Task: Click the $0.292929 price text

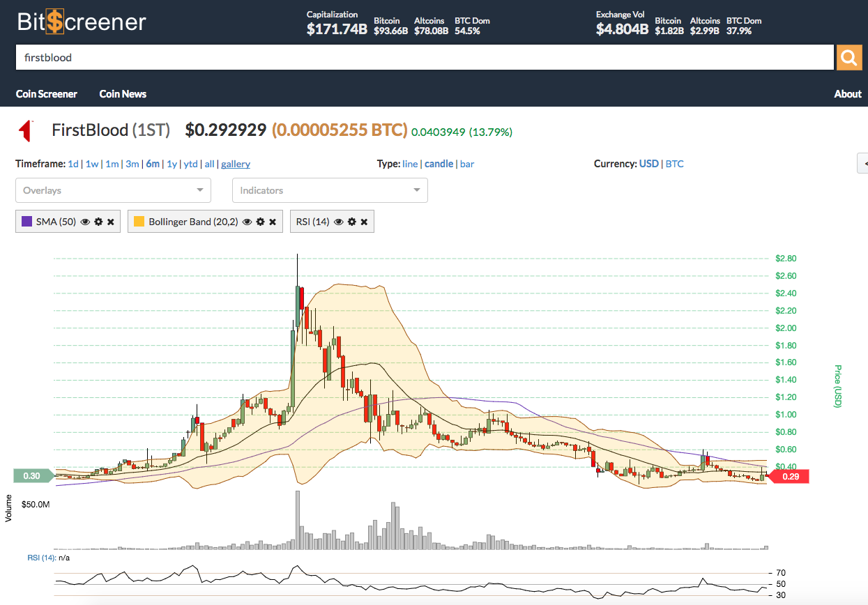Action: coord(226,130)
